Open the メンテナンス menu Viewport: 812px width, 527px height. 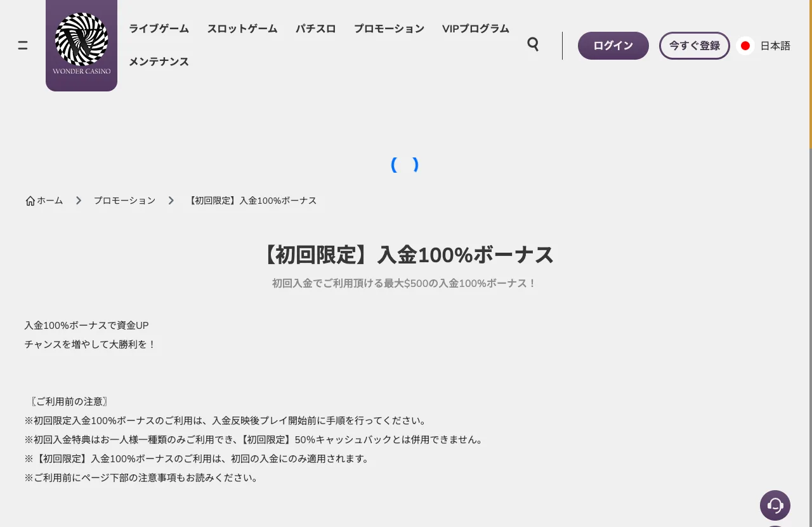pyautogui.click(x=159, y=62)
